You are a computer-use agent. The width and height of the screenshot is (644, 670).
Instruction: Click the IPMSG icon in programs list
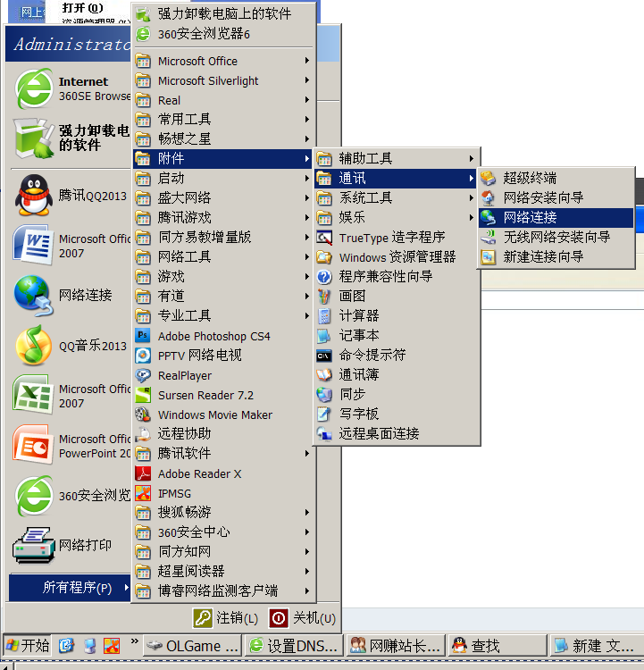[x=143, y=493]
